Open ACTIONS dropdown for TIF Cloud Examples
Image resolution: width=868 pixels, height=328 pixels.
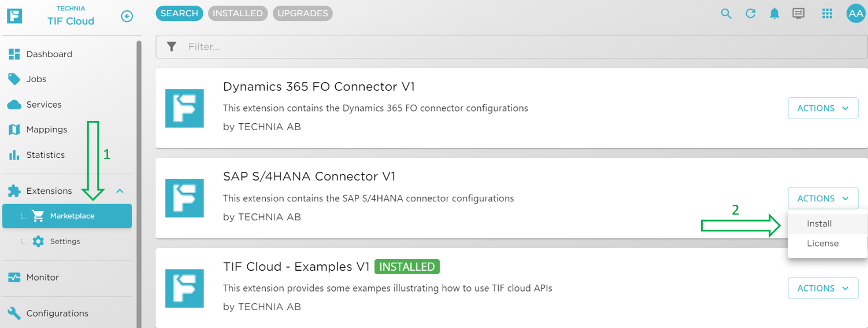coord(822,288)
